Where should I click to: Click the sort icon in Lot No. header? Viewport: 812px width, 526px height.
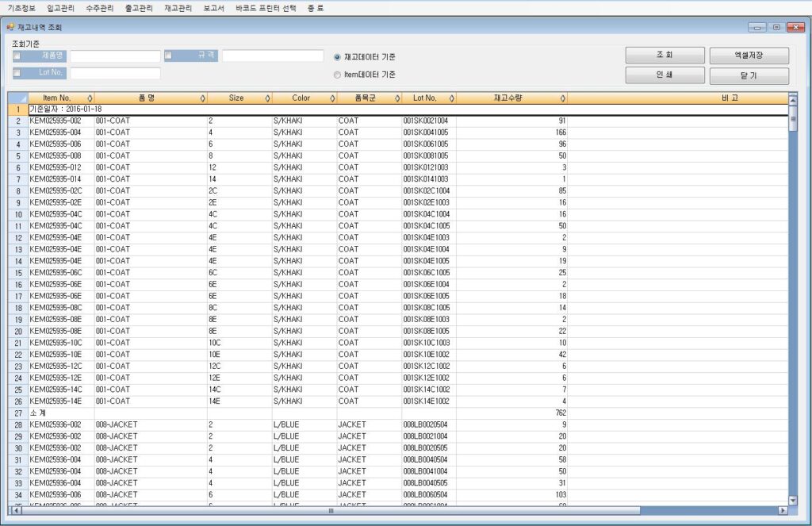point(452,98)
